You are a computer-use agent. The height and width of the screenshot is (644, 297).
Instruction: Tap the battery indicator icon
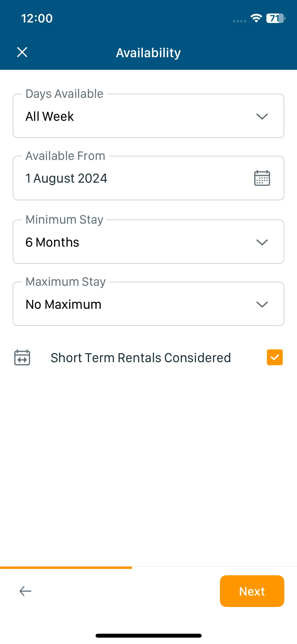[x=276, y=18]
